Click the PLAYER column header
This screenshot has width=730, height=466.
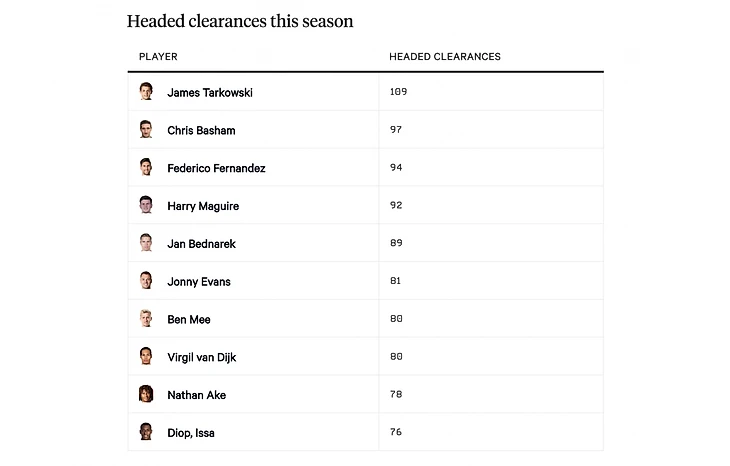(x=158, y=57)
